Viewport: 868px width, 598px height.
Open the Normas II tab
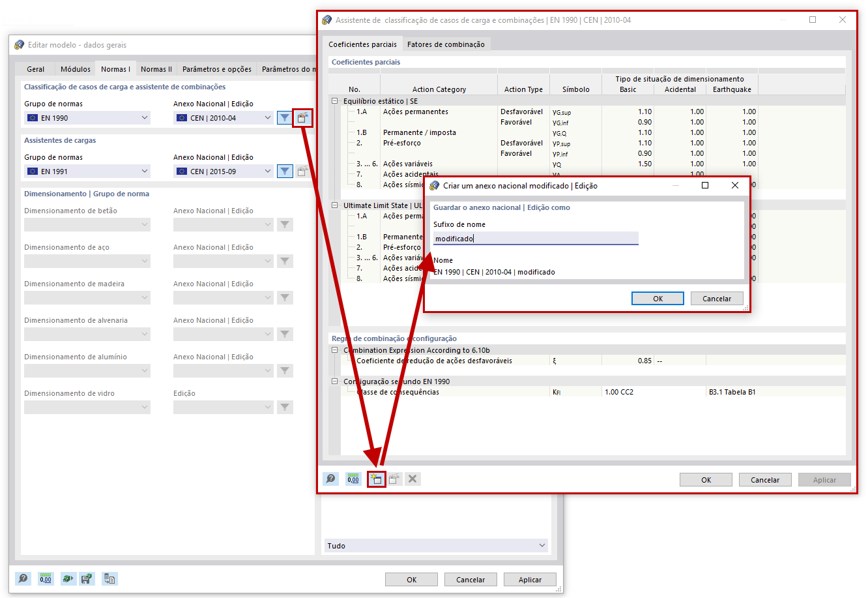click(x=156, y=68)
